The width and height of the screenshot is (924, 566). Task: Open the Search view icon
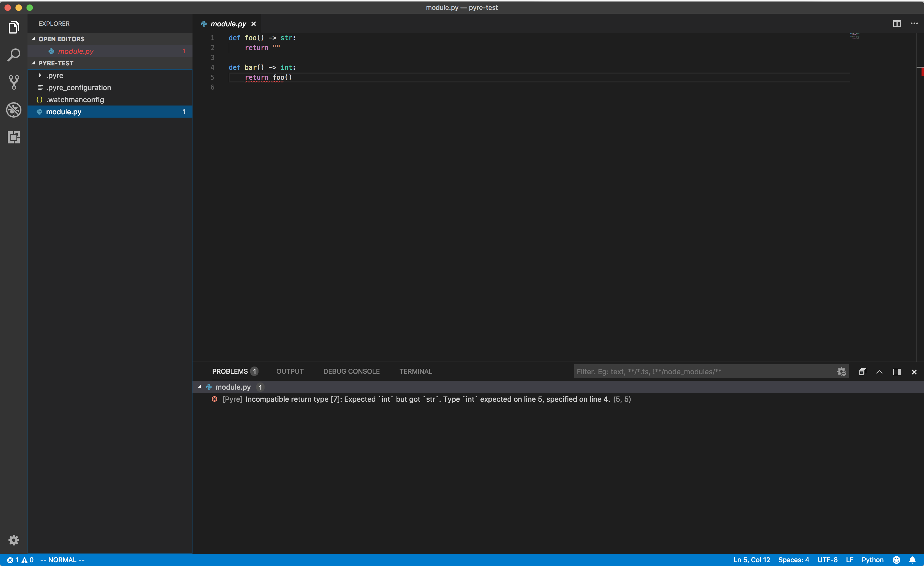tap(14, 55)
